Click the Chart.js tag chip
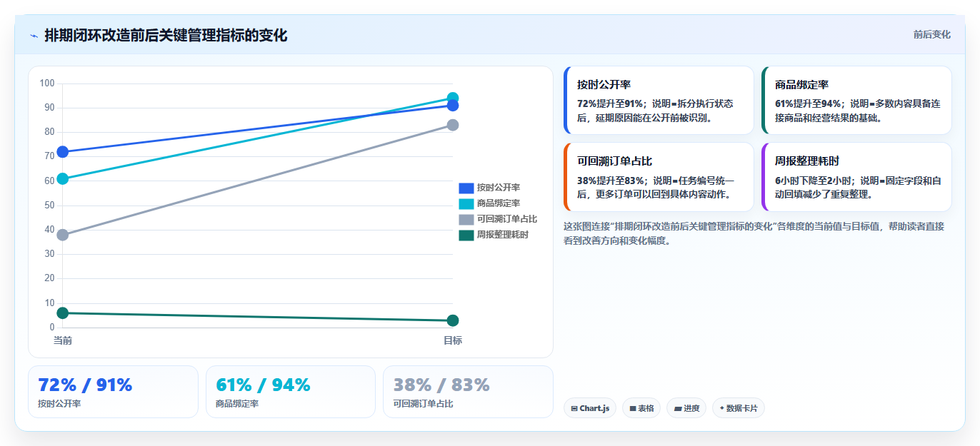Screen dimensions: 980x446 click(x=590, y=408)
